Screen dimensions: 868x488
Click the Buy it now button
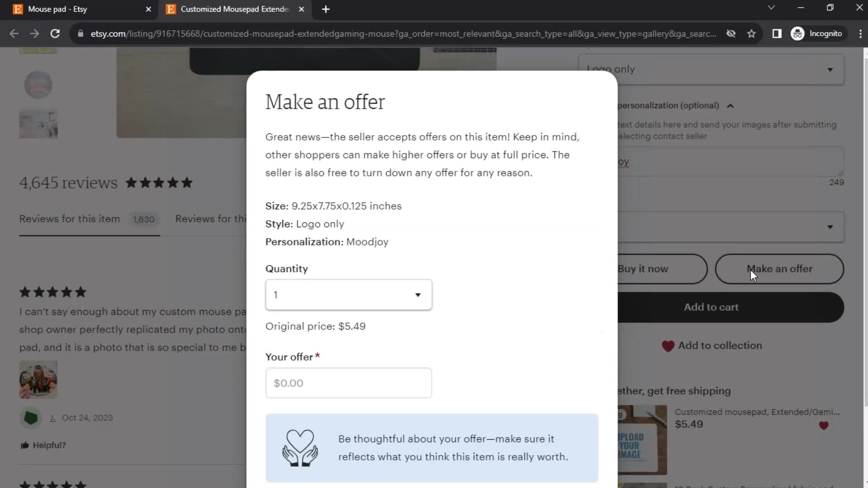pyautogui.click(x=643, y=268)
